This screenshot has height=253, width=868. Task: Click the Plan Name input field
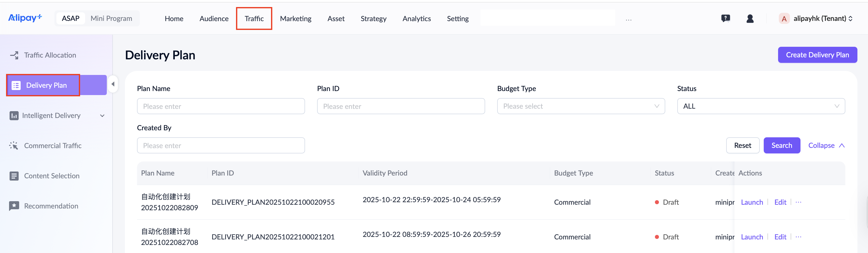221,106
